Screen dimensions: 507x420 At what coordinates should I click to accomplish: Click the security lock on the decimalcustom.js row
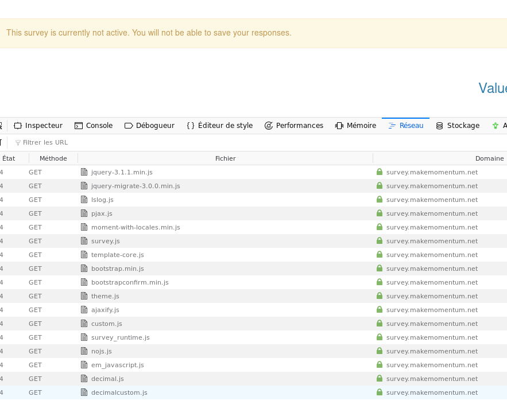(x=379, y=392)
